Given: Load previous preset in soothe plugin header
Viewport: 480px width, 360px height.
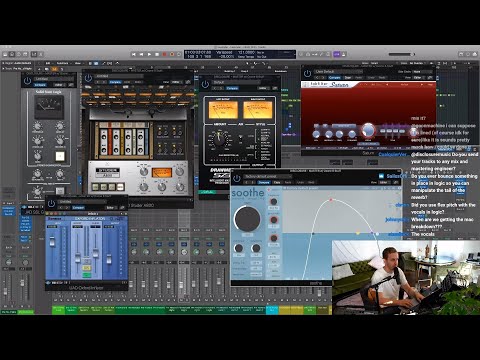Looking at the screenshot, I should pos(247,182).
